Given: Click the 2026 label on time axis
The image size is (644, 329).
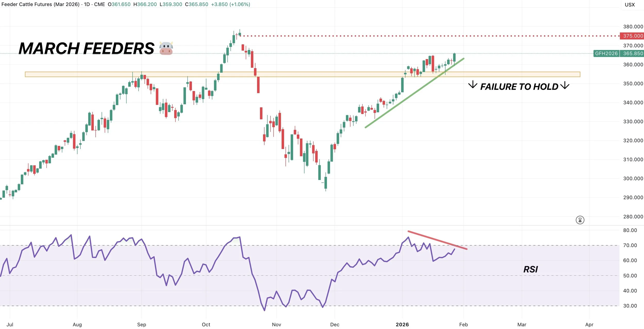Looking at the screenshot, I should pyautogui.click(x=402, y=325).
